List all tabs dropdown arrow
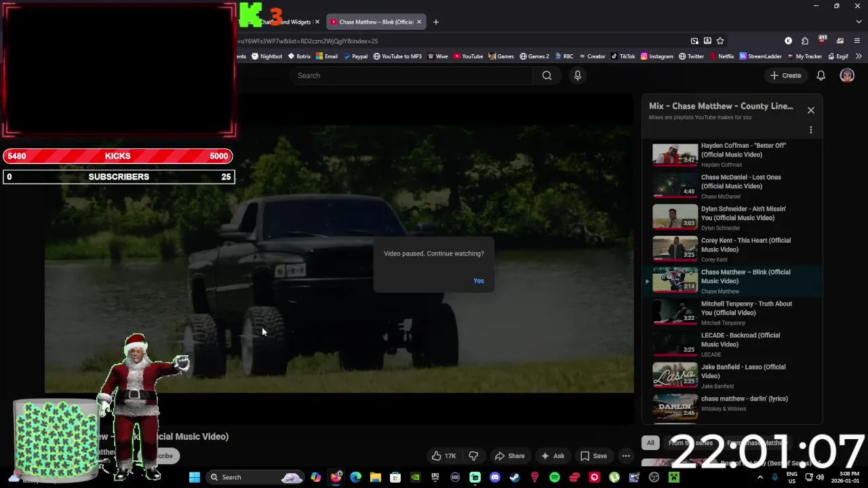 857,22
